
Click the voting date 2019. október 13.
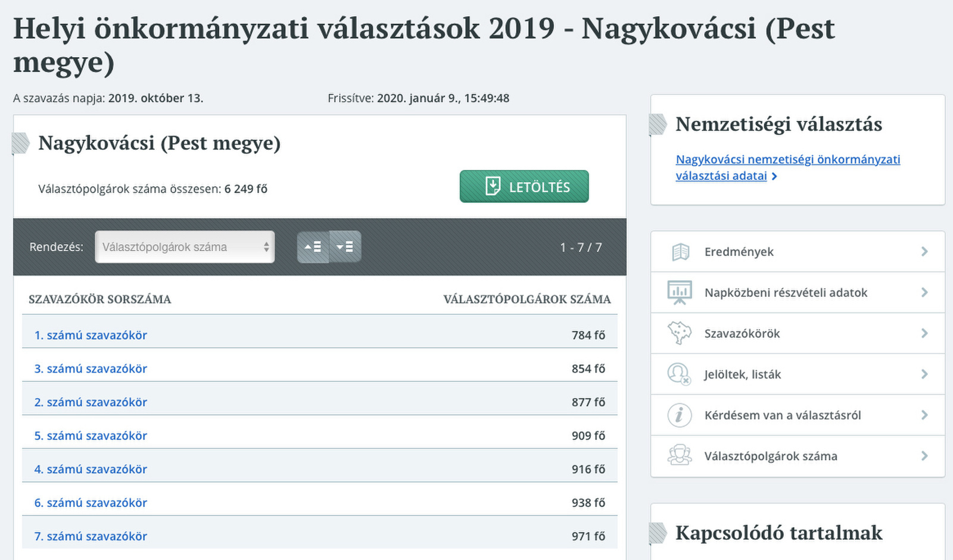tap(155, 98)
